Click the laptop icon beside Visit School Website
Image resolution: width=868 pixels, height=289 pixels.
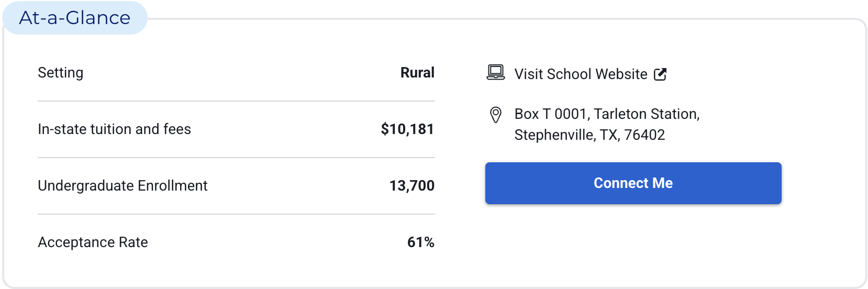495,73
